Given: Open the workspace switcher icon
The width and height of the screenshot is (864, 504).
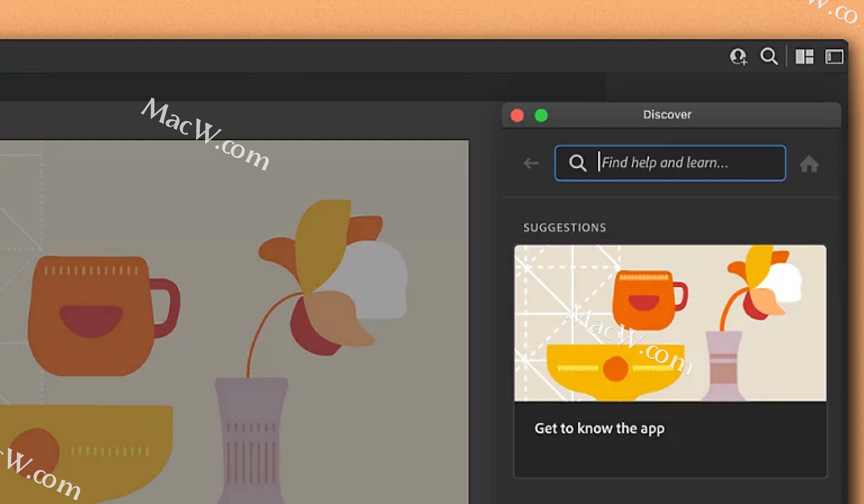Looking at the screenshot, I should pos(833,57).
